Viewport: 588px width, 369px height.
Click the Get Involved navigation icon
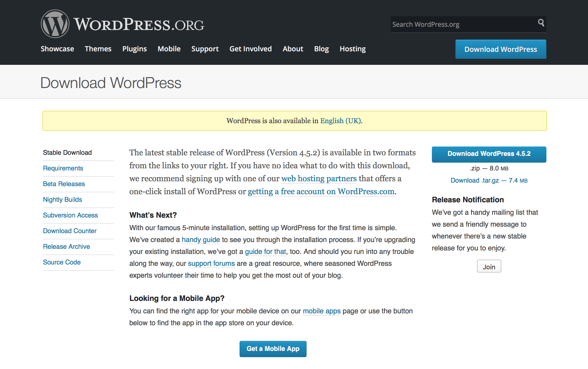(251, 48)
